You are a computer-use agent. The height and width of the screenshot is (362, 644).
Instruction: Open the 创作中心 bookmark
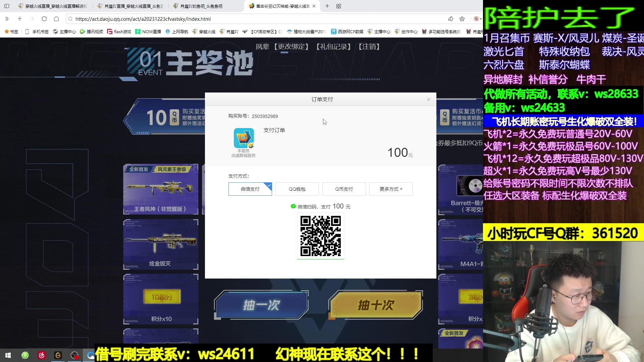point(406,32)
